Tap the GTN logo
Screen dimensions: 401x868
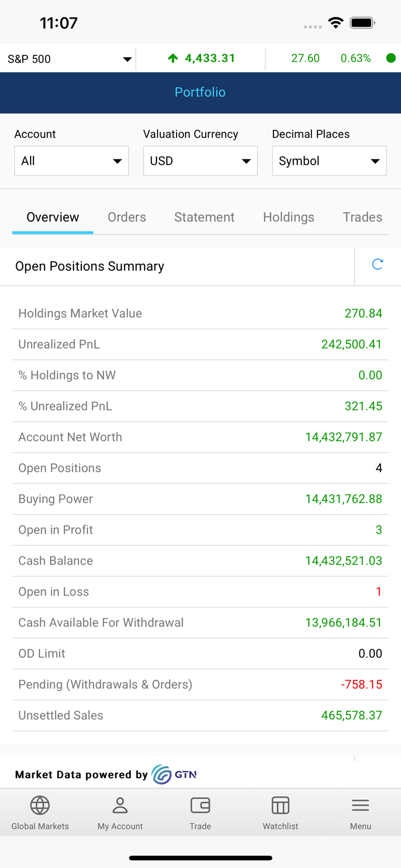click(174, 774)
